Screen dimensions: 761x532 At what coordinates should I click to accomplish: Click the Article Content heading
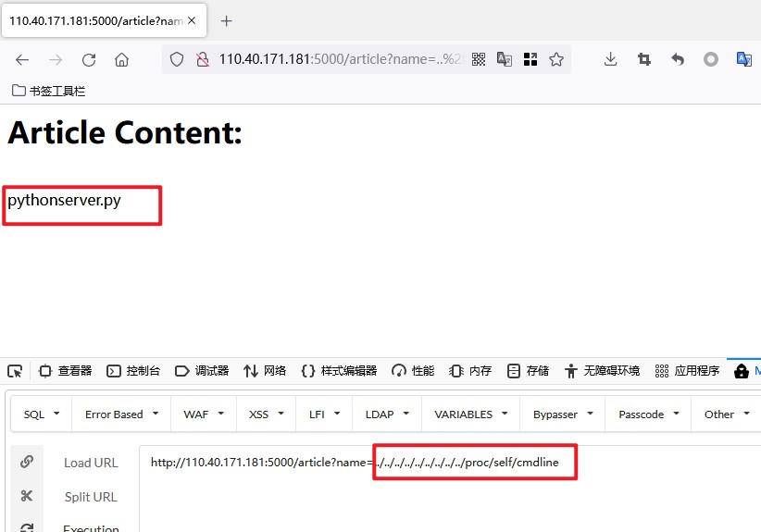(125, 132)
